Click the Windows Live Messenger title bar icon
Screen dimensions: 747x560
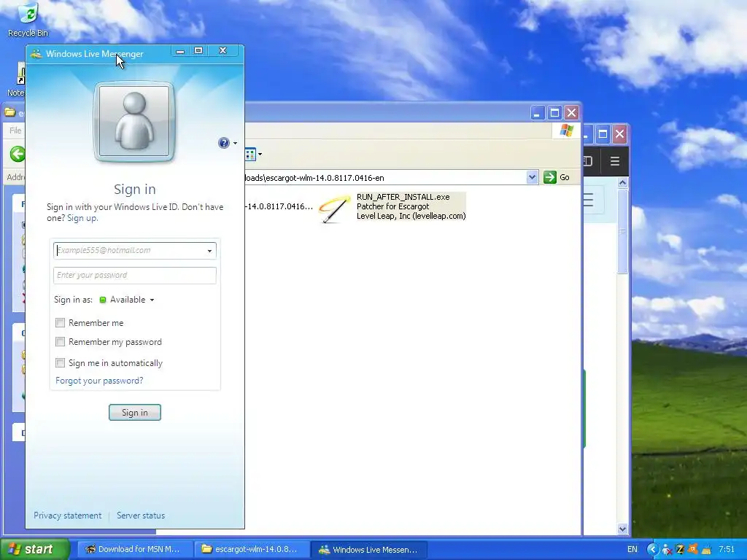36,54
